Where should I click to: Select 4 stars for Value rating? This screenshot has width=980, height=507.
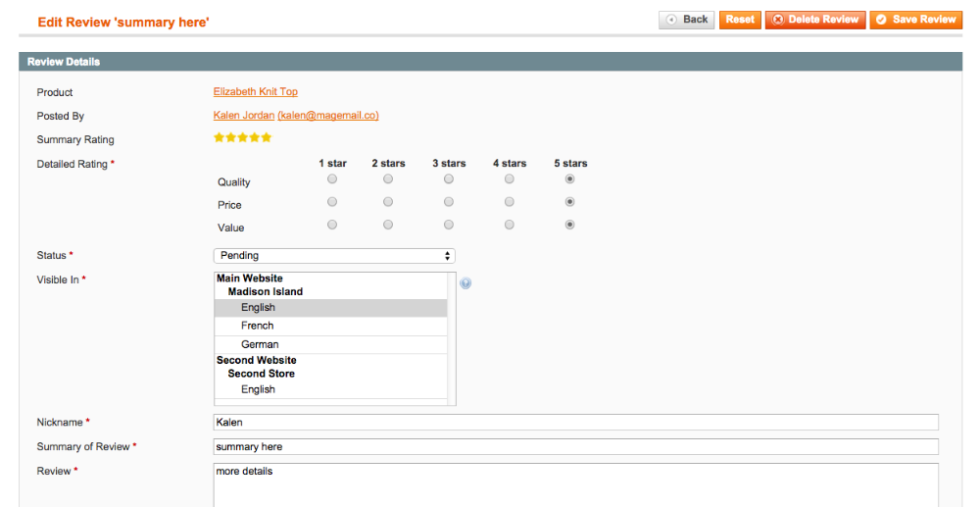pyautogui.click(x=510, y=225)
